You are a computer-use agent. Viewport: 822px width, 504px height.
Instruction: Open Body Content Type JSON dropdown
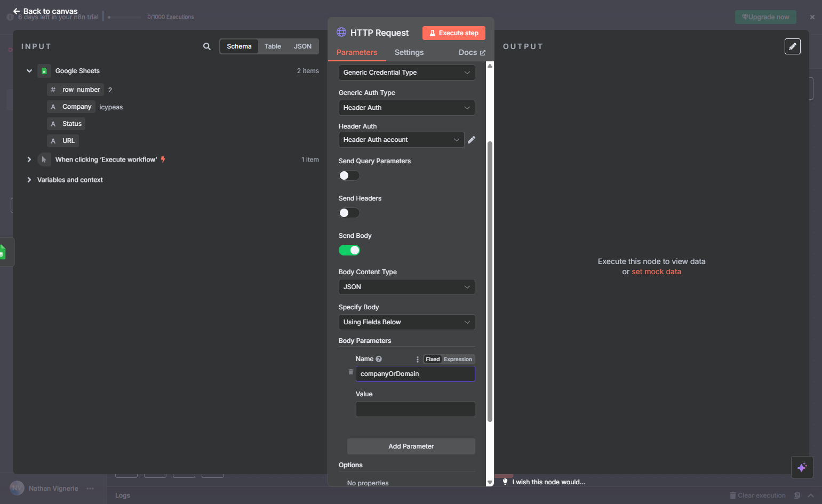coord(407,287)
